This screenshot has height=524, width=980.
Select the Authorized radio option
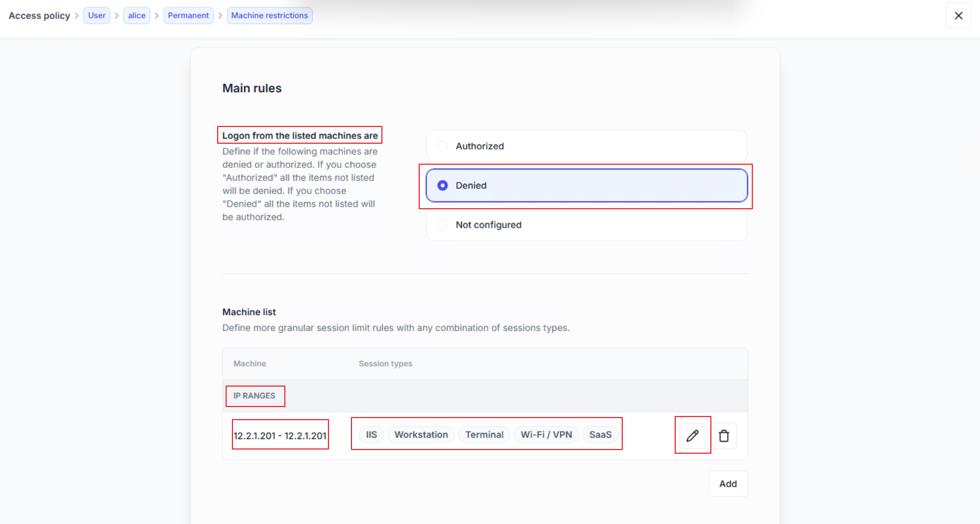pos(443,146)
